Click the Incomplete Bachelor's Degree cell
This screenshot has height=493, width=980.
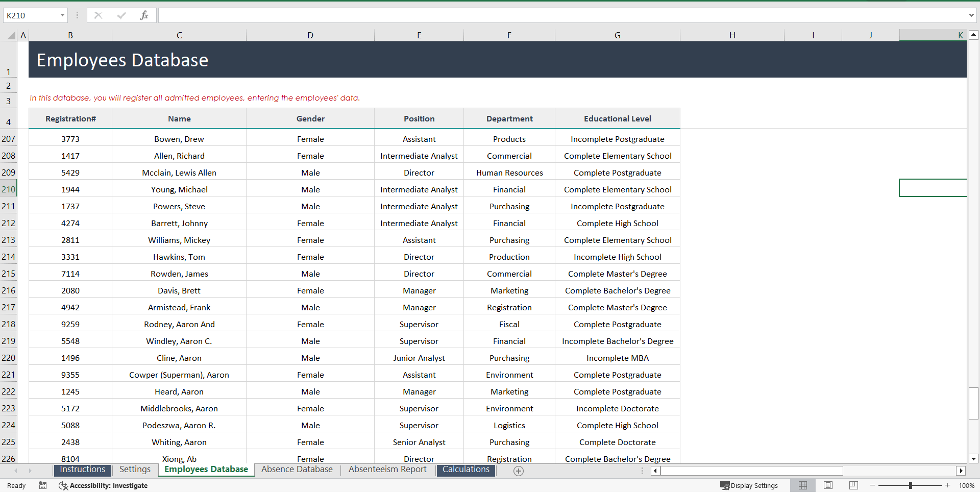(618, 341)
